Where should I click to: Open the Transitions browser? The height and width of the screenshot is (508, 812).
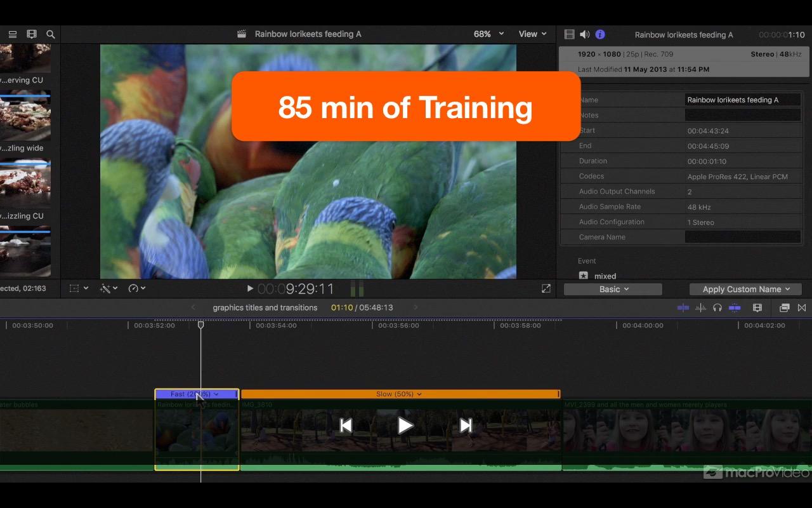tap(802, 307)
